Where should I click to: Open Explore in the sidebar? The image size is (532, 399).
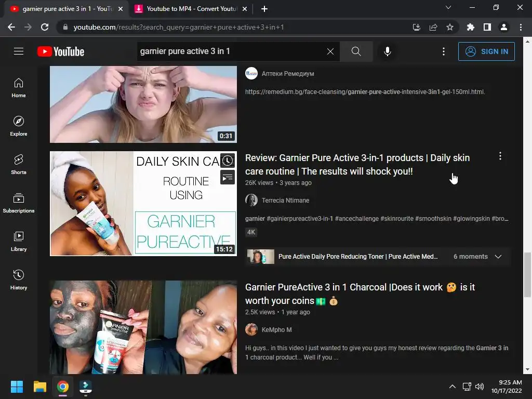click(19, 126)
